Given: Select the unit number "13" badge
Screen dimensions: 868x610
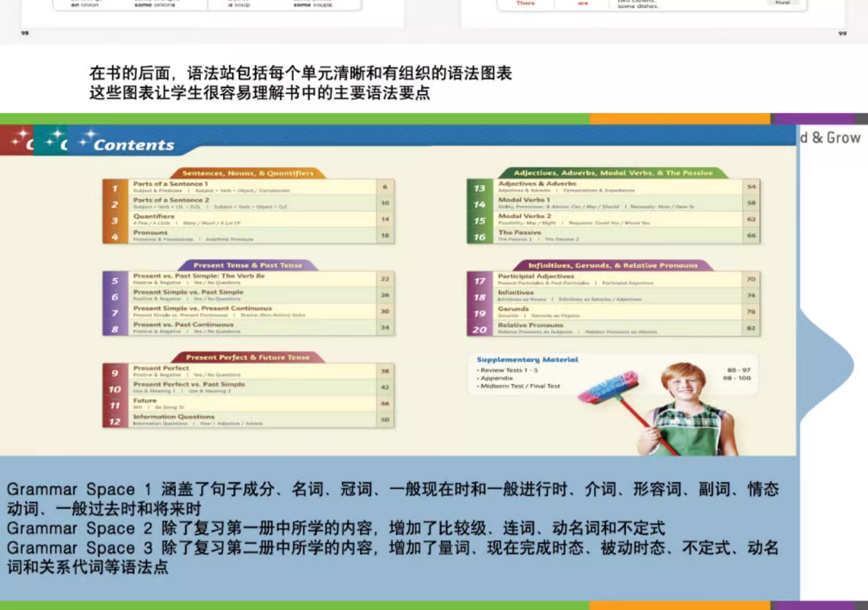Looking at the screenshot, I should 480,188.
